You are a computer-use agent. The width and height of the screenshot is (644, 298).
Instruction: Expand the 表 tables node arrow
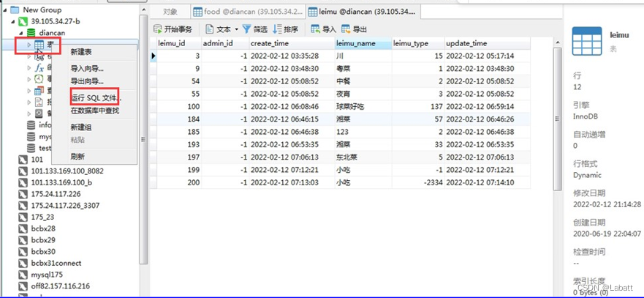point(29,45)
